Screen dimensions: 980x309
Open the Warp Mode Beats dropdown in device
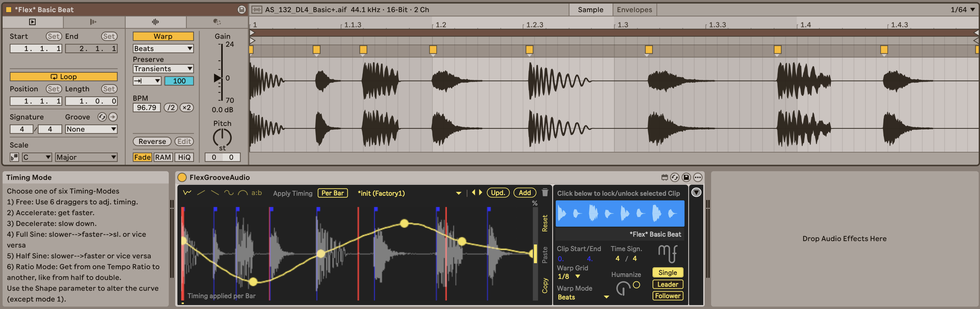(x=583, y=297)
